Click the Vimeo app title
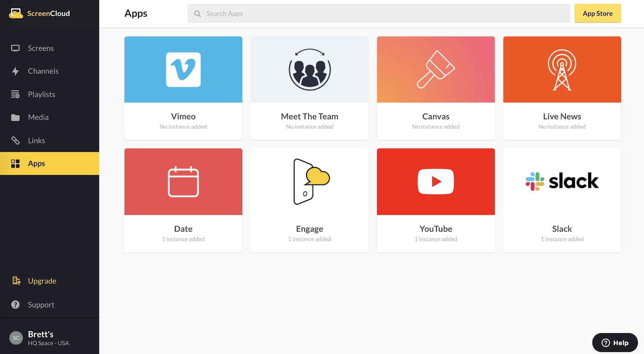 pos(183,116)
